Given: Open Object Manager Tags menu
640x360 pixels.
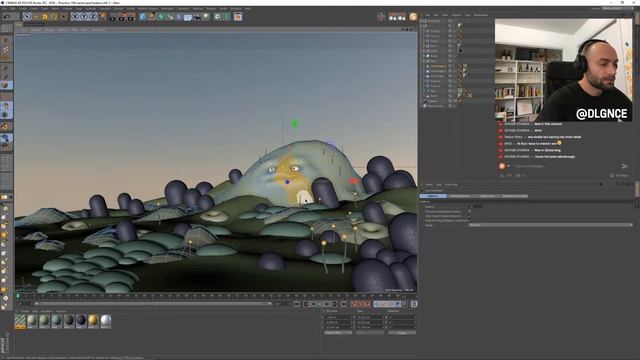Looking at the screenshot, I should pos(467,15).
